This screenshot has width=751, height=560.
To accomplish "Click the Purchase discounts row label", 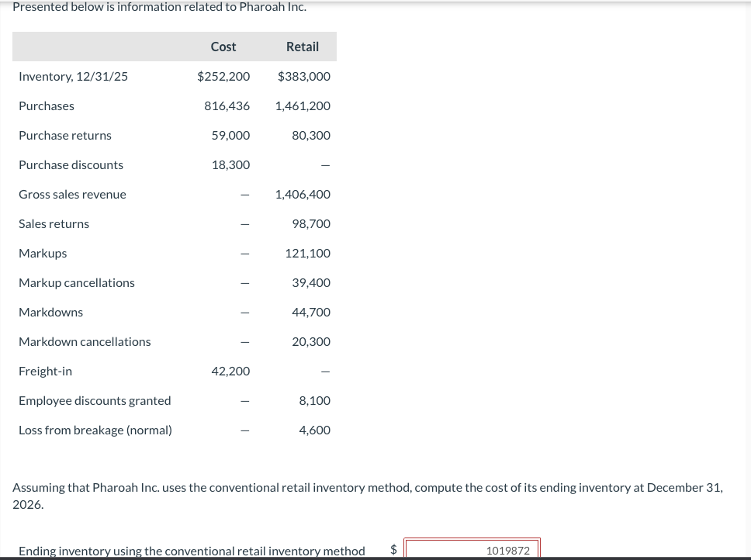I will pos(71,165).
